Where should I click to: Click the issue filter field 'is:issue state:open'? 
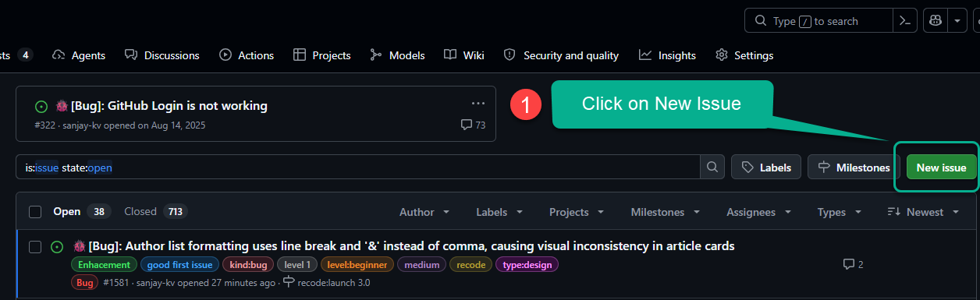[x=358, y=168]
